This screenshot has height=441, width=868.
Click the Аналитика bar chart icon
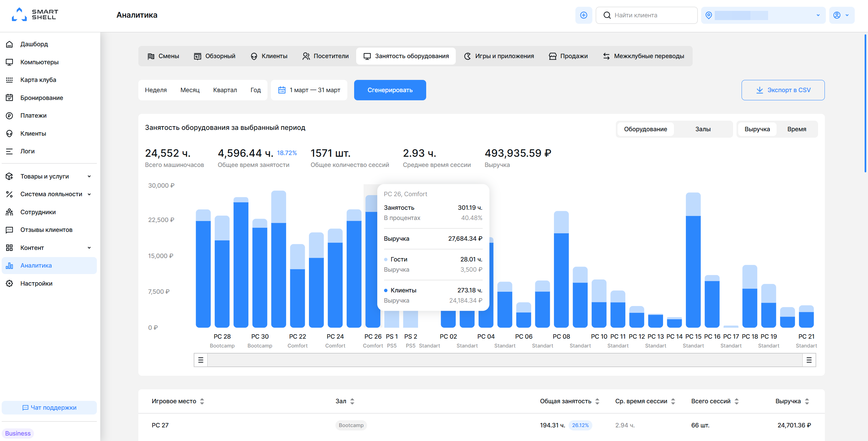pos(10,266)
